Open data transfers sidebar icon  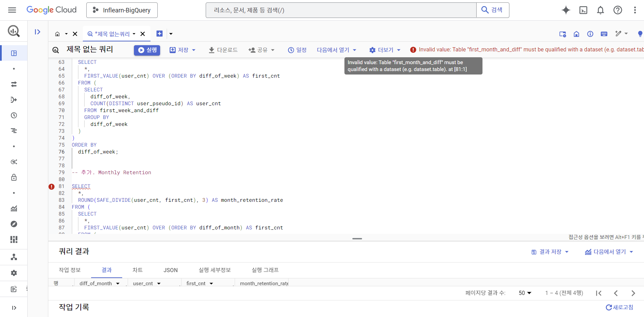click(x=14, y=84)
